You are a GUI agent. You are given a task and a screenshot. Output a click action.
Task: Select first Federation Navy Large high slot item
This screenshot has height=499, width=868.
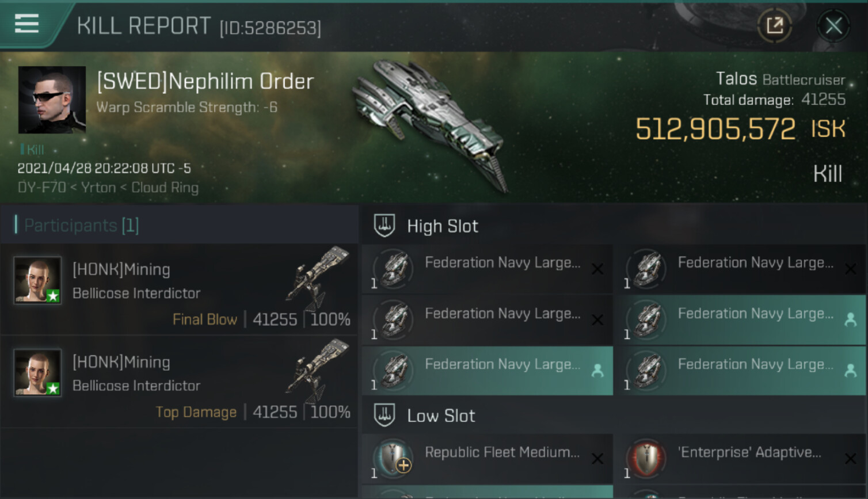pyautogui.click(x=487, y=269)
